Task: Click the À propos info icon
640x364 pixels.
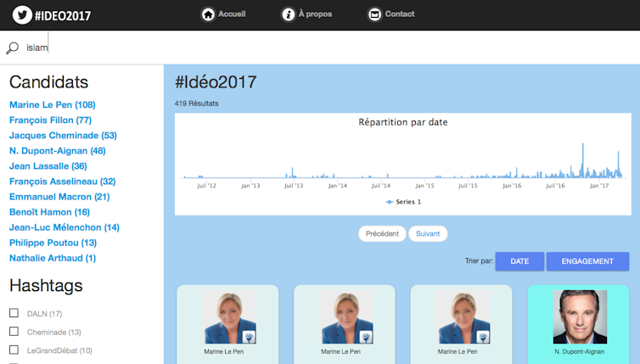Action: pyautogui.click(x=288, y=14)
